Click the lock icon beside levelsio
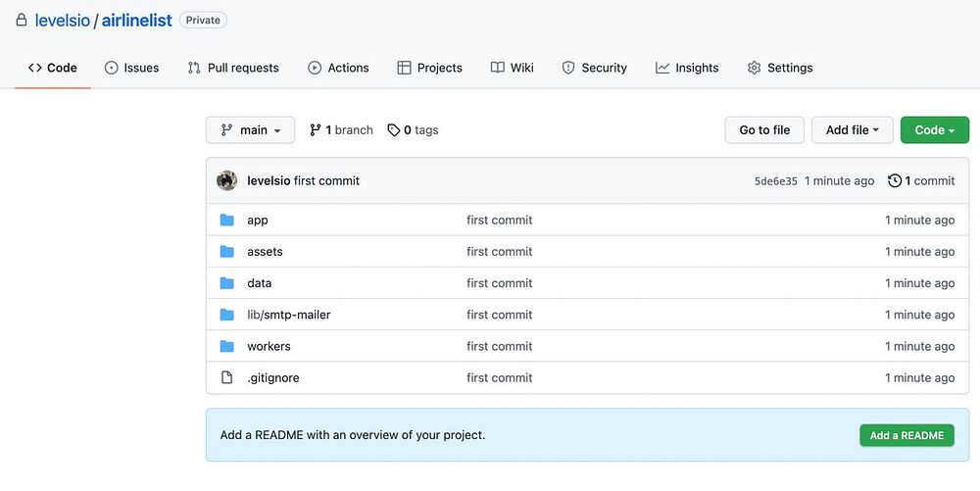The image size is (980, 491). click(22, 20)
